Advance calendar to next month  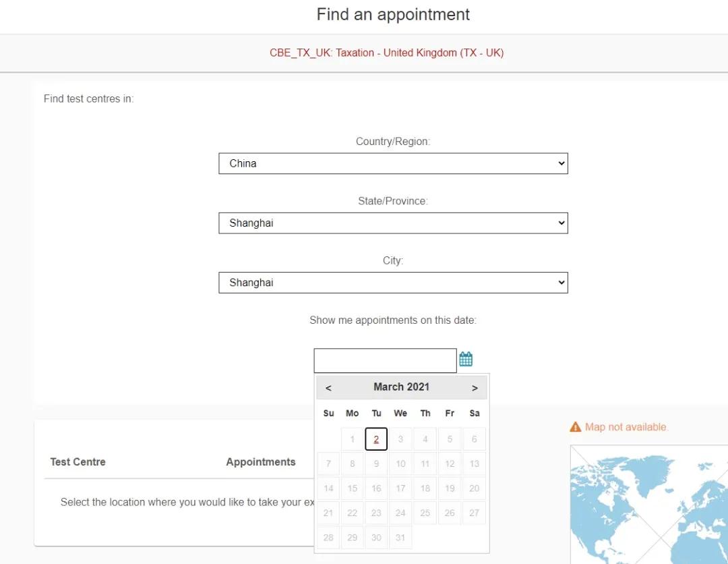point(475,388)
